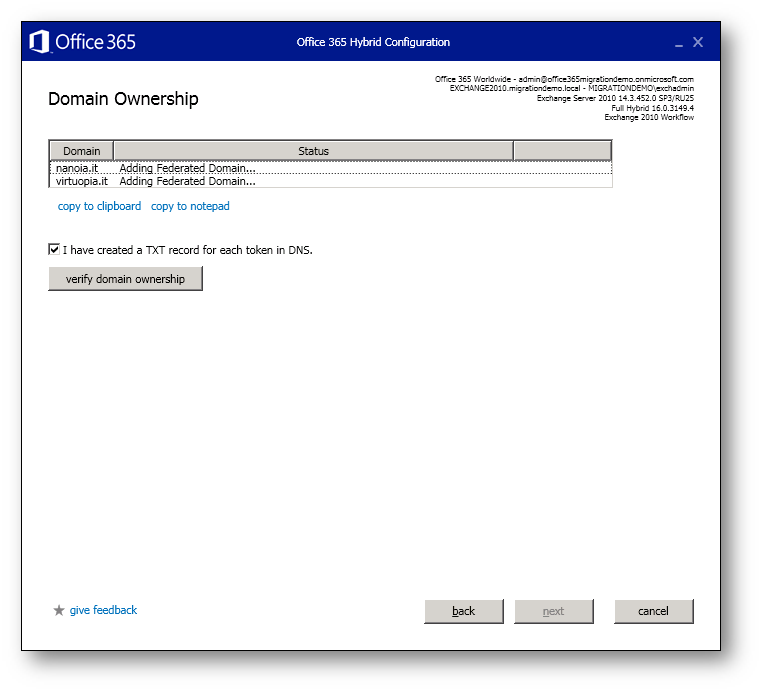The height and width of the screenshot is (693, 763).
Task: Cancel the hybrid configuration wizard
Action: tap(654, 611)
